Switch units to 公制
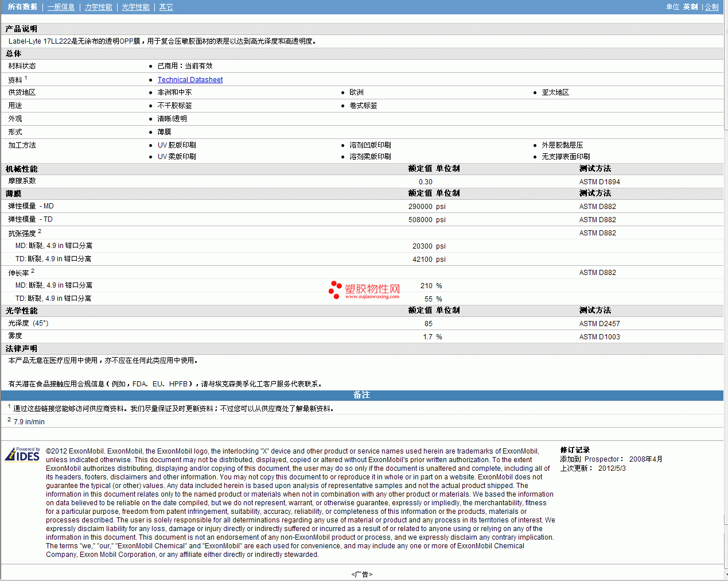 [x=712, y=7]
